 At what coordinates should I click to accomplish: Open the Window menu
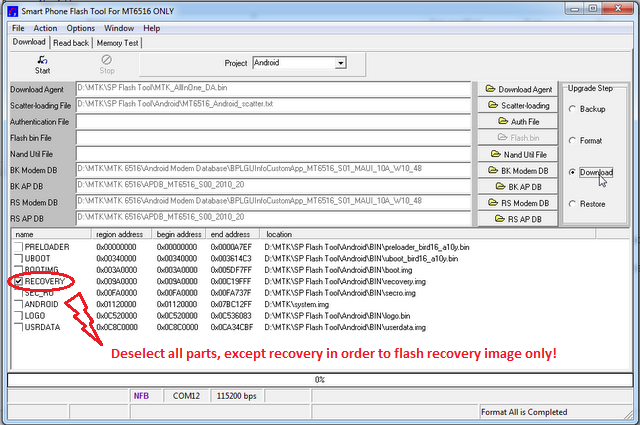119,28
